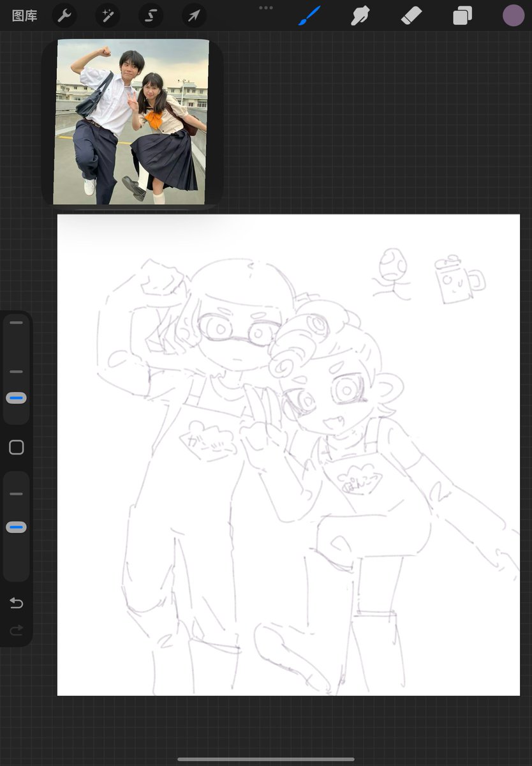The width and height of the screenshot is (532, 766).
Task: Open the Adjustments magic wand menu
Action: [108, 15]
